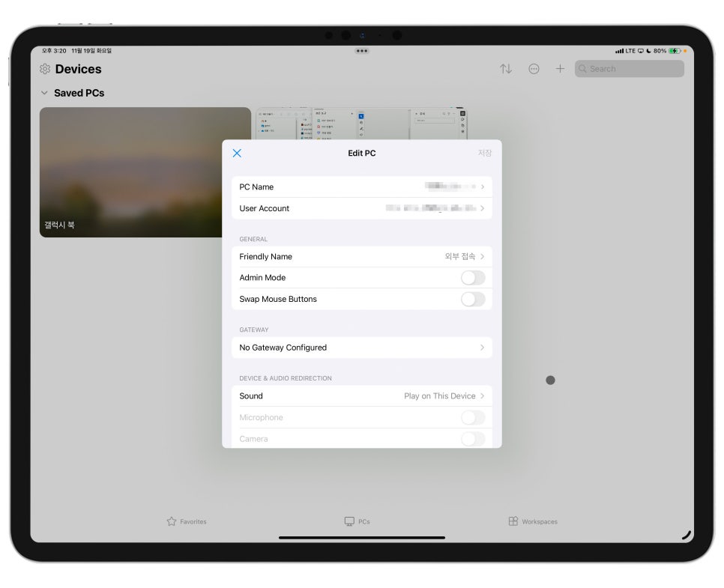The width and height of the screenshot is (724, 588).
Task: Click the Search field
Action: 630,69
